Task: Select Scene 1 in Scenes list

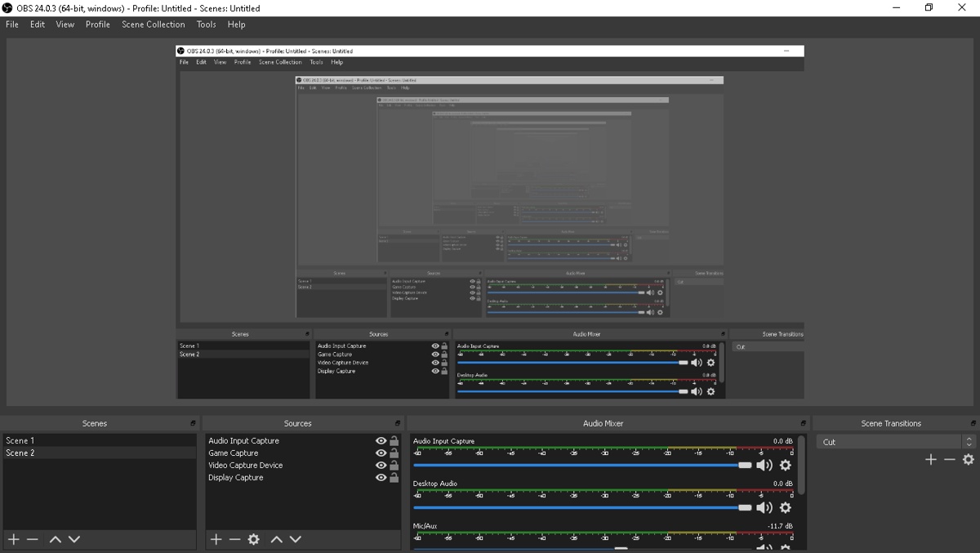Action: coord(100,441)
